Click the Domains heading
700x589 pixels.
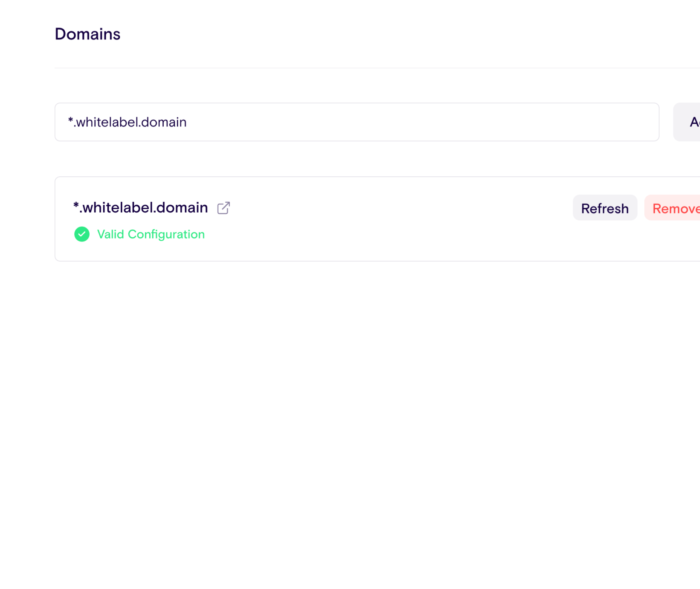click(x=87, y=34)
